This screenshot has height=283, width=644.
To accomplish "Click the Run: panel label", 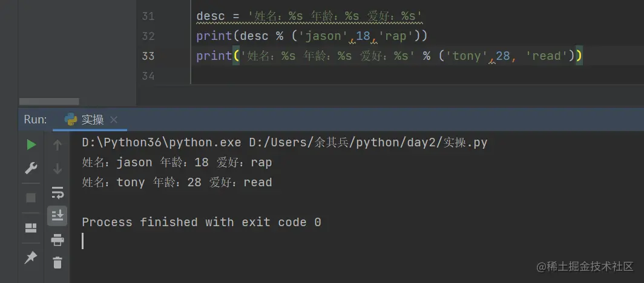I will click(35, 119).
